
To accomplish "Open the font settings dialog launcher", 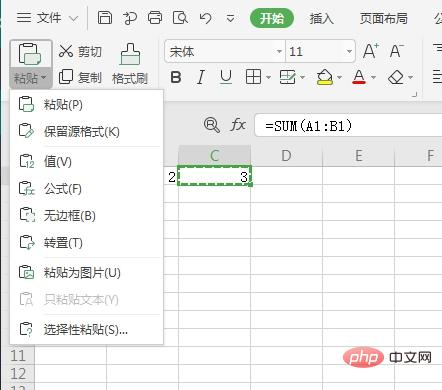I will [x=414, y=94].
